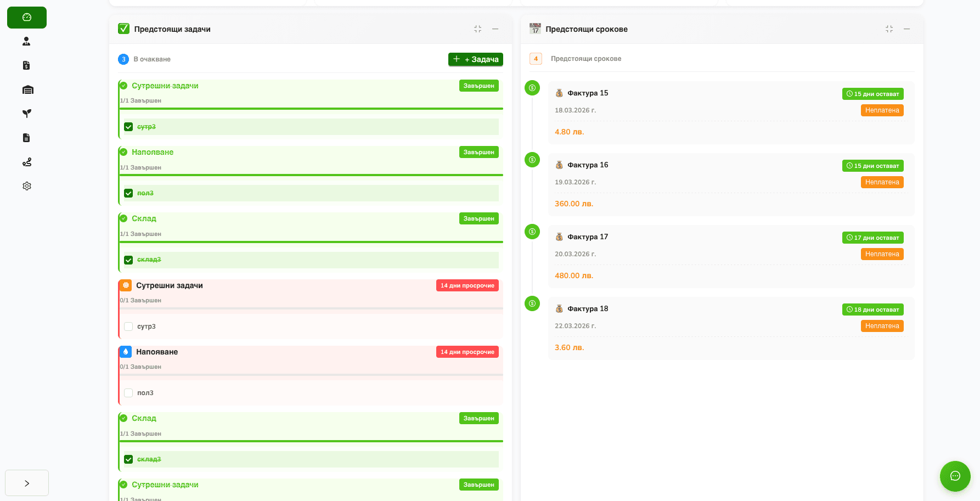Open the settings gear in sidebar

(26, 186)
